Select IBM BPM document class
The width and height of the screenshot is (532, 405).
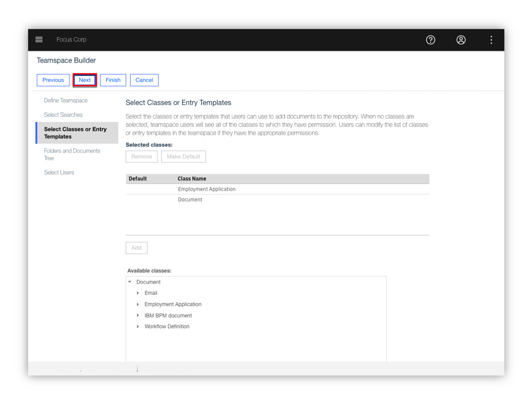[168, 315]
